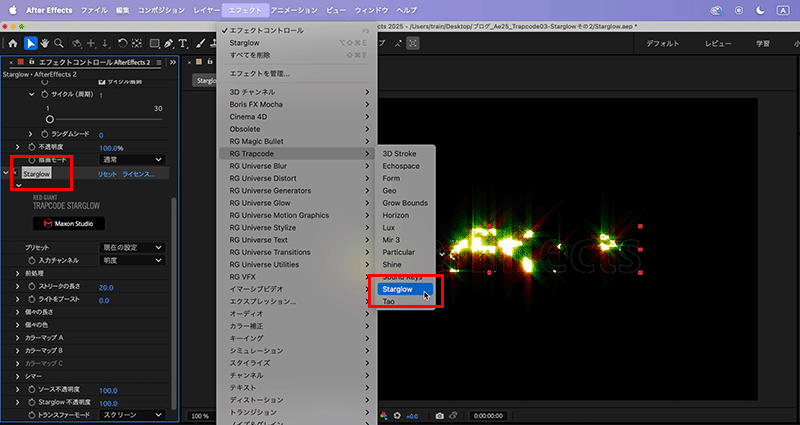Toggle stopwatch for ソース不透明度
Viewport: 800px width, 425px height.
[x=32, y=390]
